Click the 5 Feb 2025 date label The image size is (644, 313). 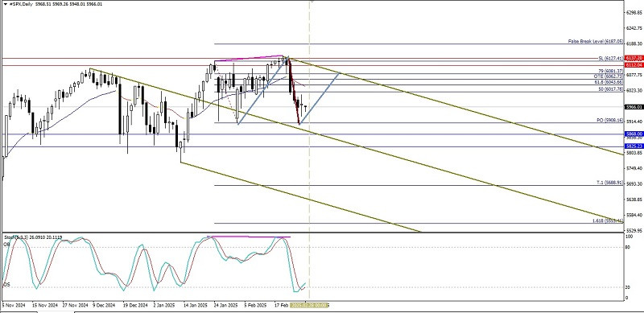[254, 306]
